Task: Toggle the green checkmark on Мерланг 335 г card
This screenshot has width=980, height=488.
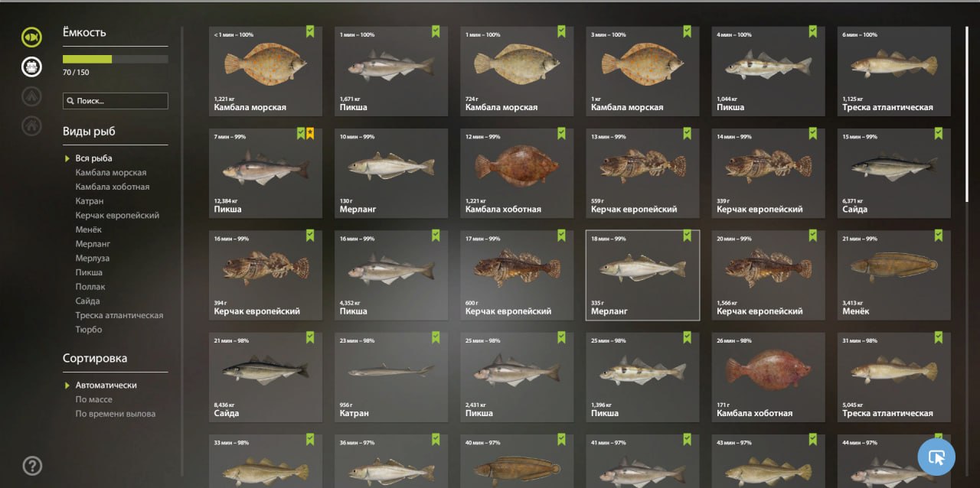Action: tap(687, 236)
